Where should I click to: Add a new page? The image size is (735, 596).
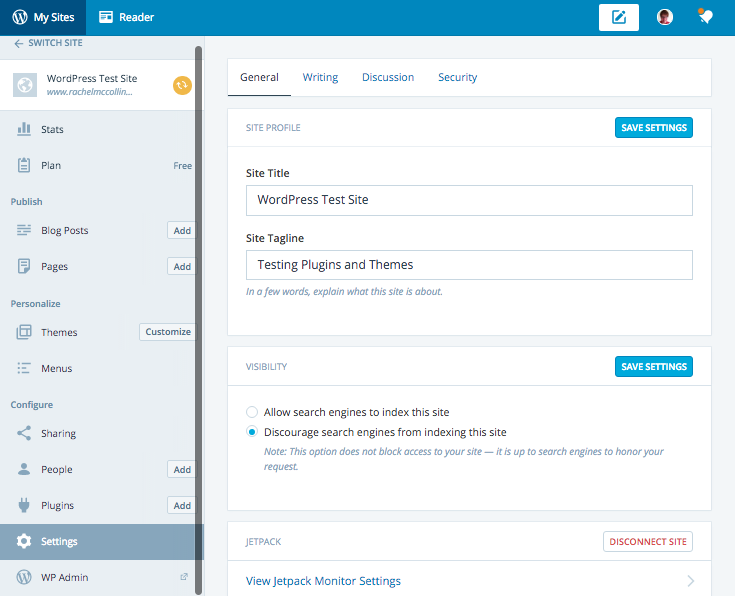point(182,266)
